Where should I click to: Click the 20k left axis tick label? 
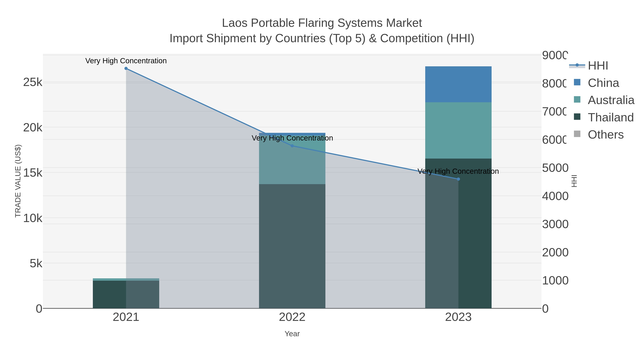click(33, 128)
